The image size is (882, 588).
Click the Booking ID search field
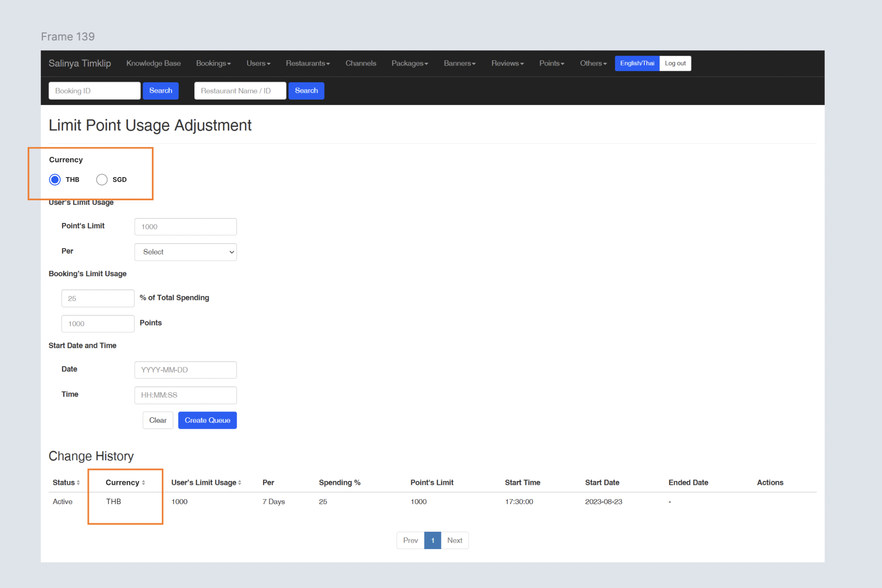(x=94, y=91)
